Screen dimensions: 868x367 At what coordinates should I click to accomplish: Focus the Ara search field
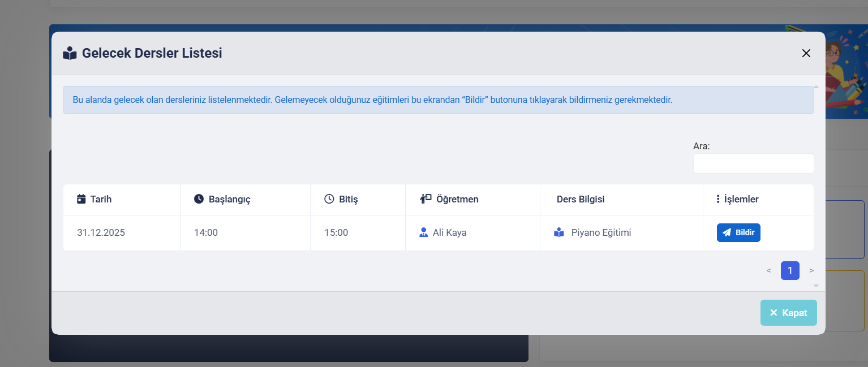point(753,163)
